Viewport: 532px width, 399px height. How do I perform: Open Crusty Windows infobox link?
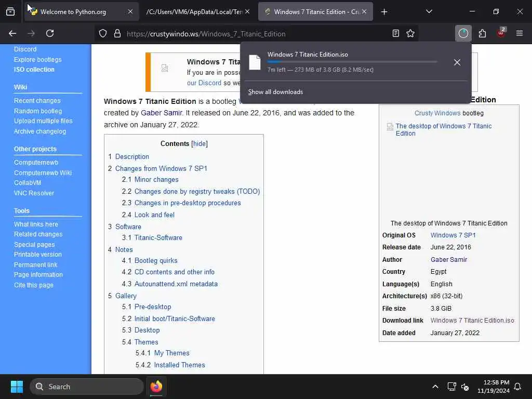click(437, 113)
